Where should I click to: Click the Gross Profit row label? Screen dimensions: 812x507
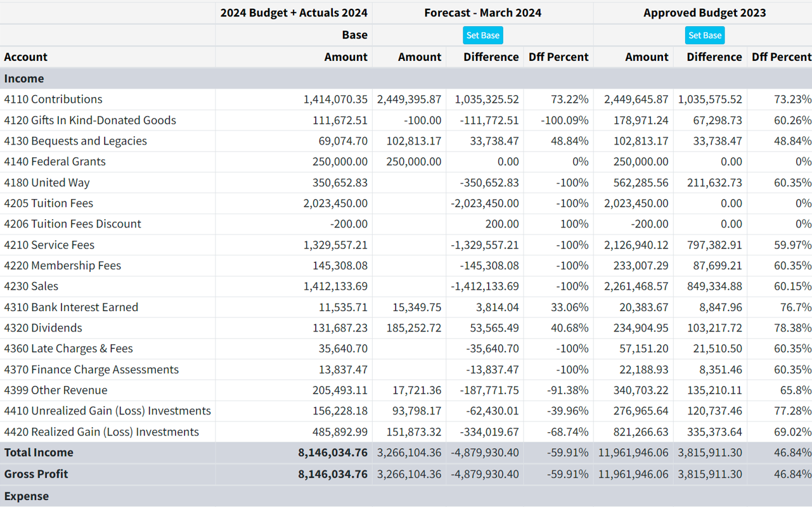(36, 474)
